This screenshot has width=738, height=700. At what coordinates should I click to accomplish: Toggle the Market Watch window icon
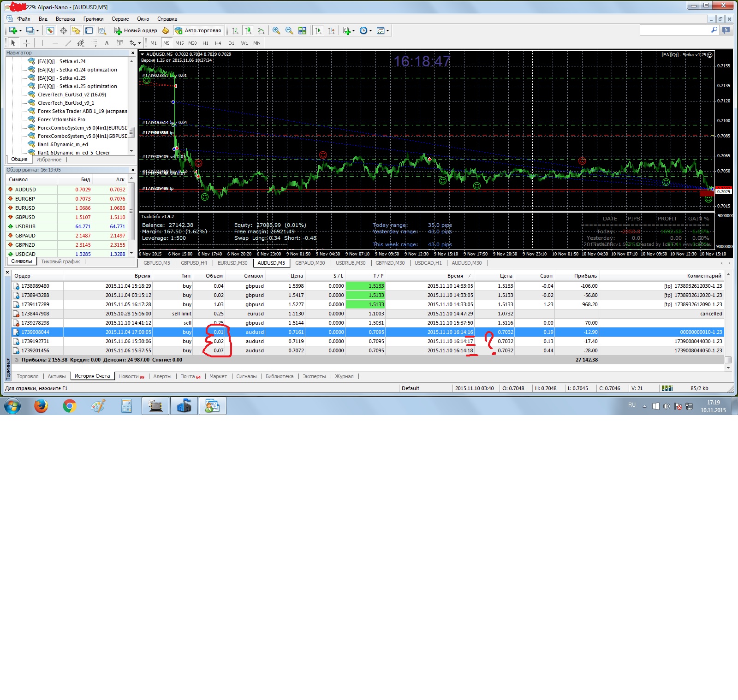click(x=50, y=30)
